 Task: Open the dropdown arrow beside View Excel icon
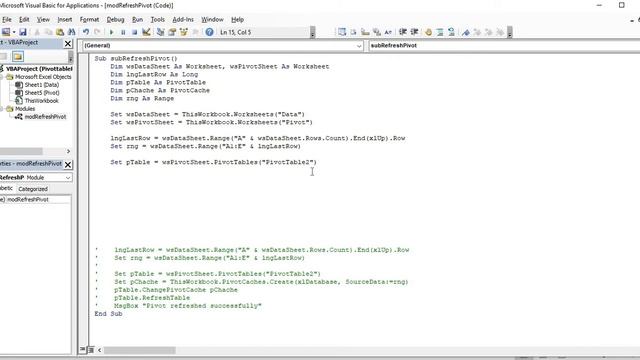click(14, 32)
